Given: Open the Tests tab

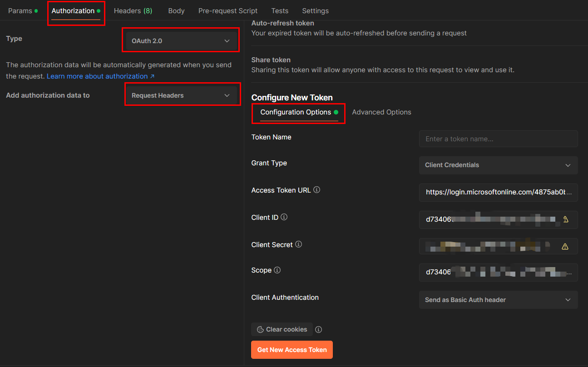Looking at the screenshot, I should click(280, 10).
